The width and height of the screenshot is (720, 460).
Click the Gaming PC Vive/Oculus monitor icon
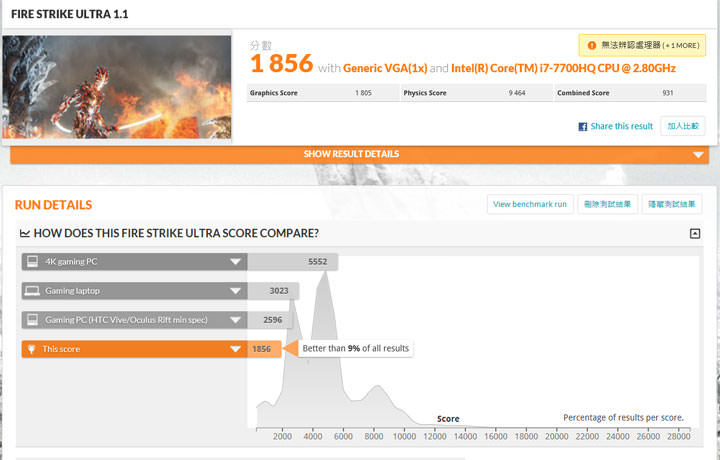pos(32,320)
